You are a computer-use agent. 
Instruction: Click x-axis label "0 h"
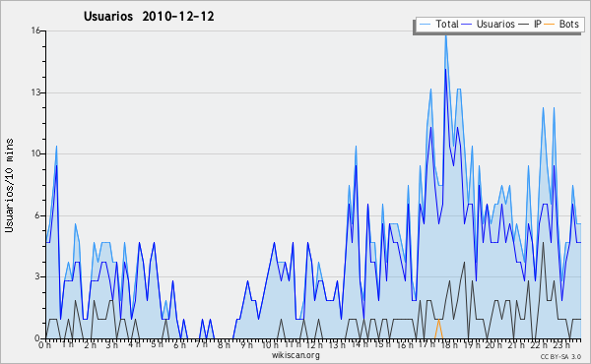coord(45,345)
